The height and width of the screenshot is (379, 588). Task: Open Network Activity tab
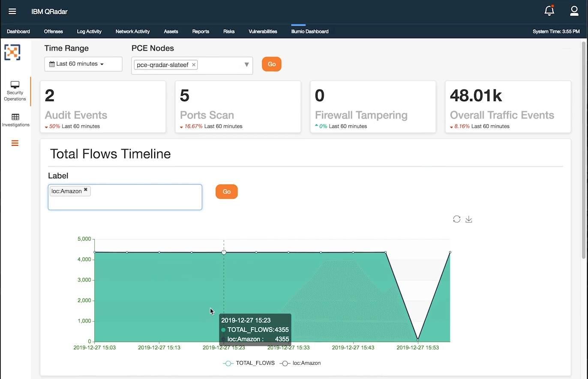pos(132,31)
